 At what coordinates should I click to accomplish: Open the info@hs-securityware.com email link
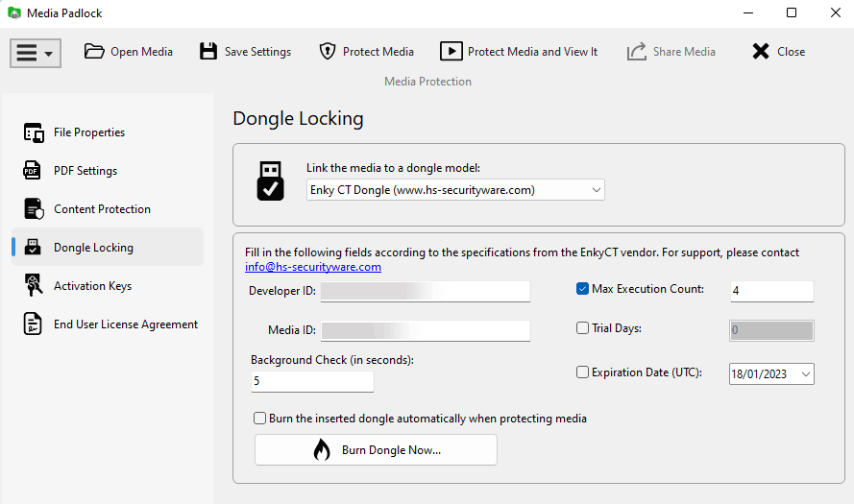[312, 267]
